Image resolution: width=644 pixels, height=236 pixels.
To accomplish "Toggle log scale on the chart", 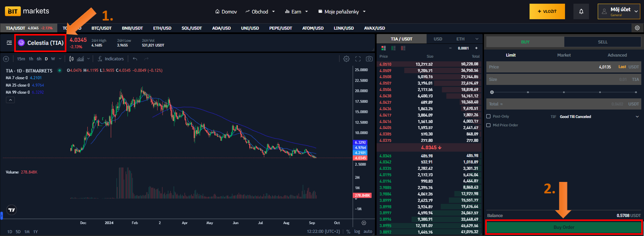I will pos(357,232).
